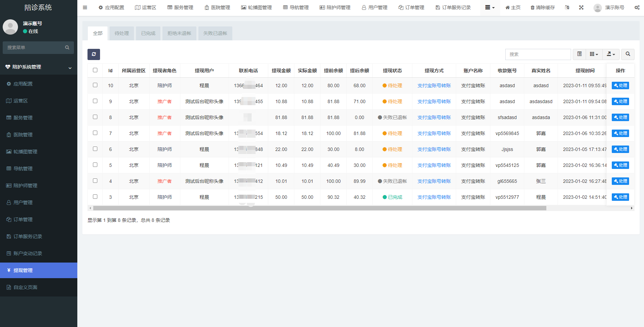The width and height of the screenshot is (644, 327).
Task: Open 医院管理 in the sidebar
Action: [39, 135]
